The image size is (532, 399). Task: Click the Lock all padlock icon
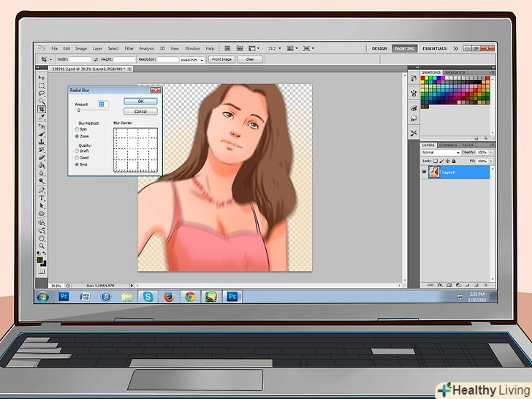[x=454, y=161]
